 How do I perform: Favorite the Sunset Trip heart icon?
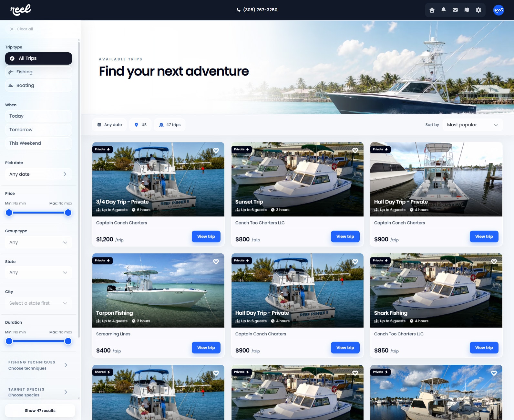[355, 150]
